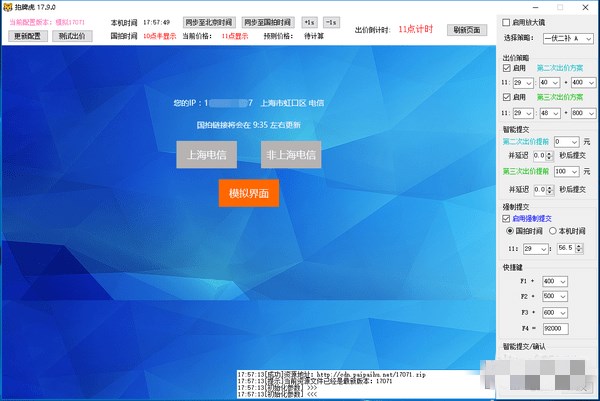Click the 第二次出价方案 label

click(559, 68)
